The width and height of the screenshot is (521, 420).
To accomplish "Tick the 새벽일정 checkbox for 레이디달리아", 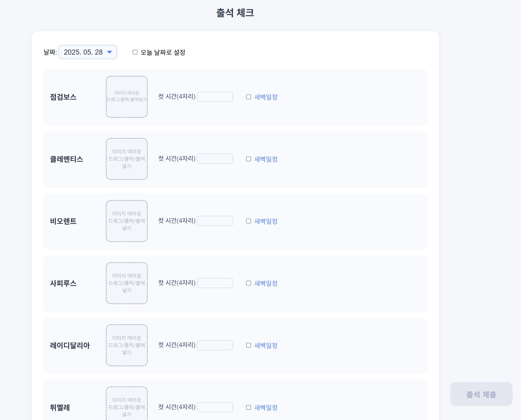I will pyautogui.click(x=249, y=345).
